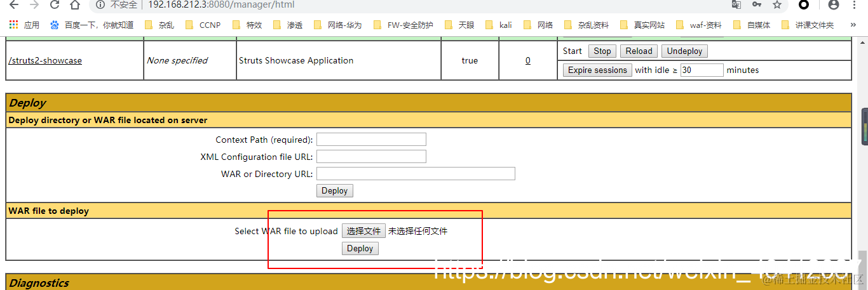Click the Diagnostics section heading
Viewport: 868px width, 290px height.
tap(39, 283)
